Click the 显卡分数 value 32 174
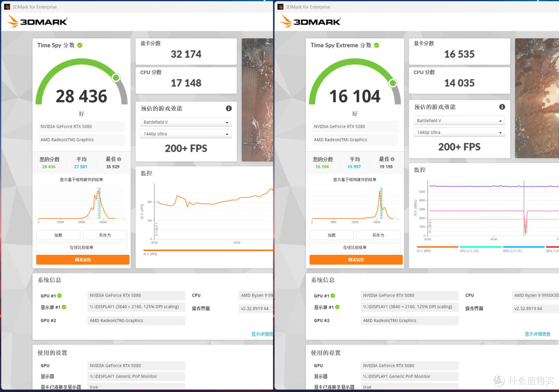This screenshot has width=559, height=392. [186, 54]
